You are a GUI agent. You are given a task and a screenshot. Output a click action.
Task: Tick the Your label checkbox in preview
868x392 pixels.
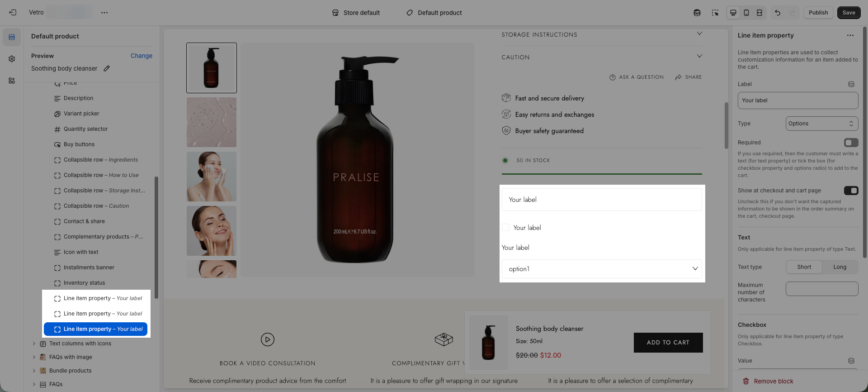pyautogui.click(x=505, y=228)
